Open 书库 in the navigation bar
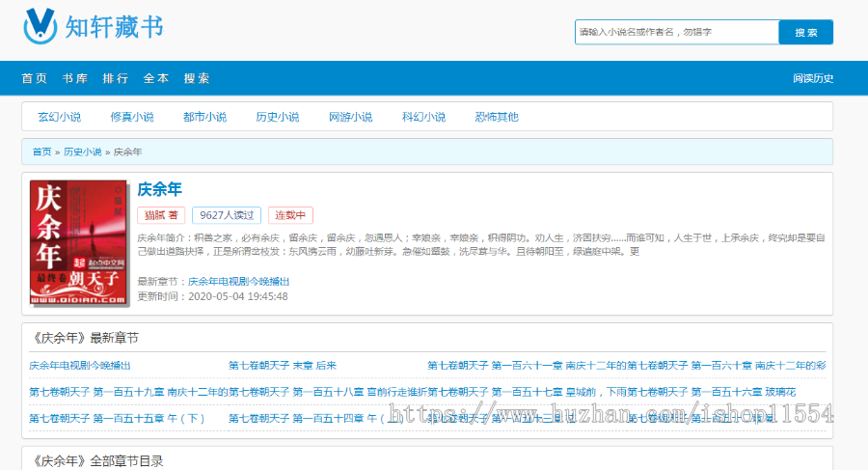The height and width of the screenshot is (470, 868). click(74, 79)
